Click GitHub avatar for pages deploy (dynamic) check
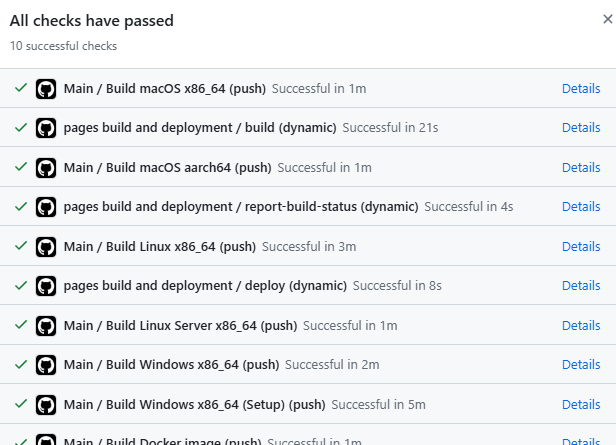Viewport: 616px width, 445px height. (x=46, y=286)
